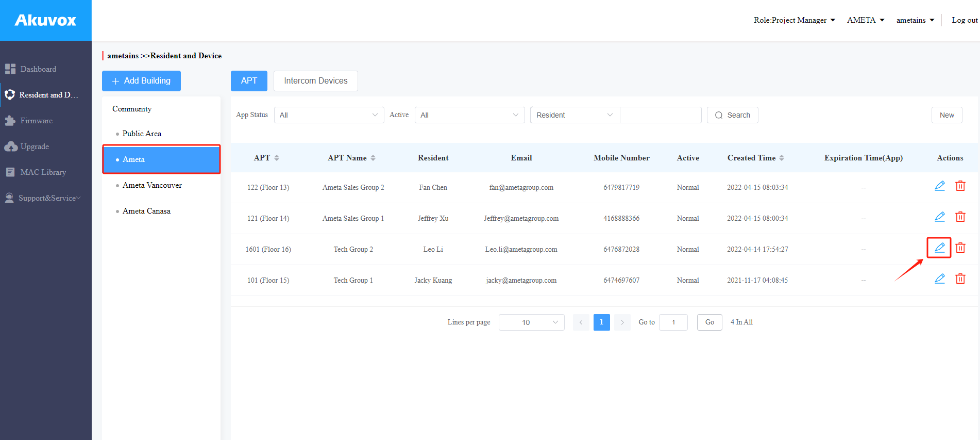Delete the 101 (Floor 15) apartment
This screenshot has height=440, width=980.
[x=960, y=279]
